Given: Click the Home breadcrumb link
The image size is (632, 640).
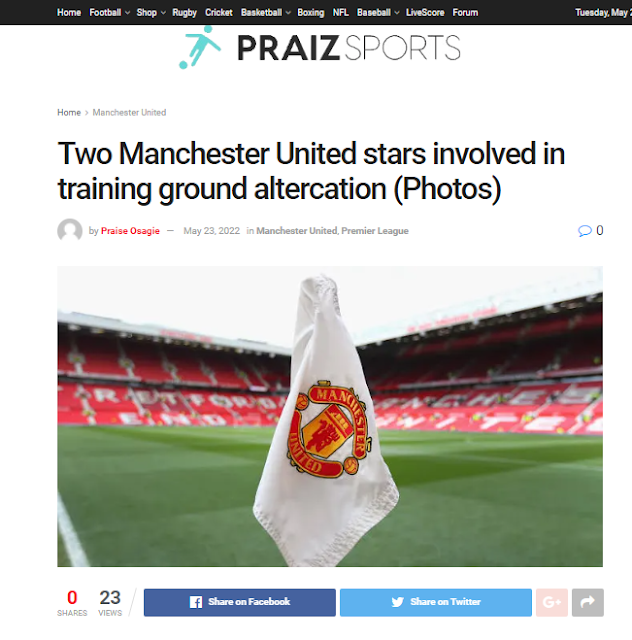Looking at the screenshot, I should (x=69, y=113).
